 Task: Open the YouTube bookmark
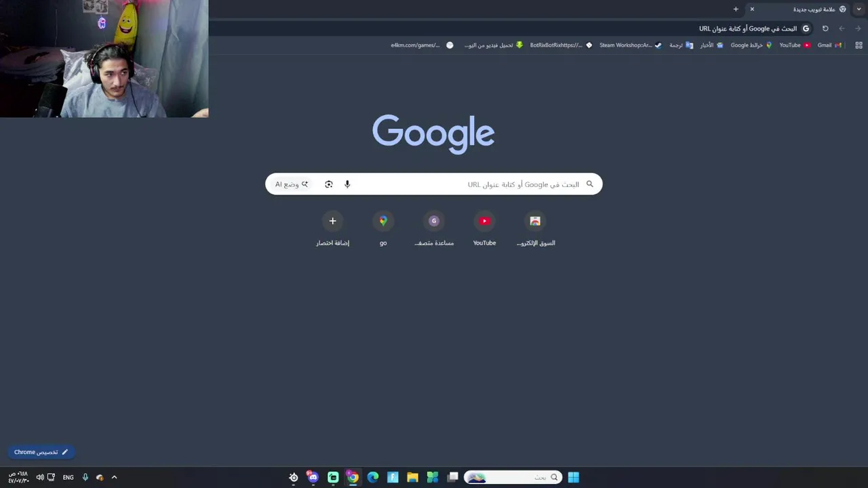[x=795, y=45]
